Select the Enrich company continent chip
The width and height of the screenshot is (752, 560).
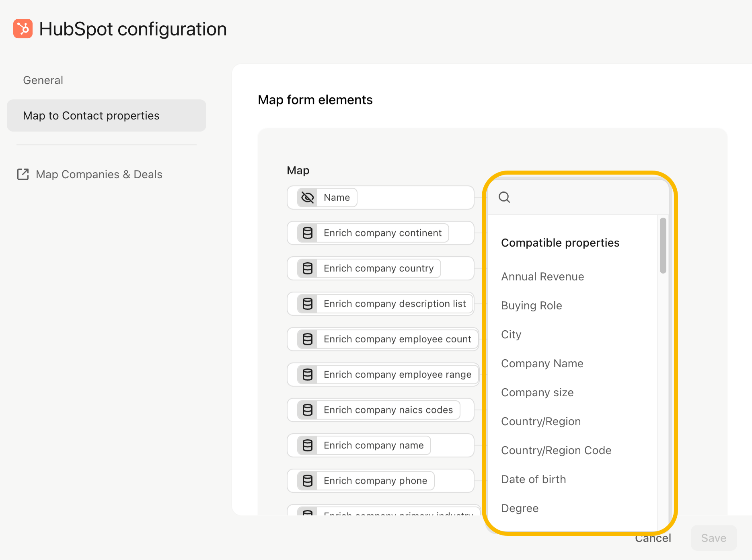(373, 233)
